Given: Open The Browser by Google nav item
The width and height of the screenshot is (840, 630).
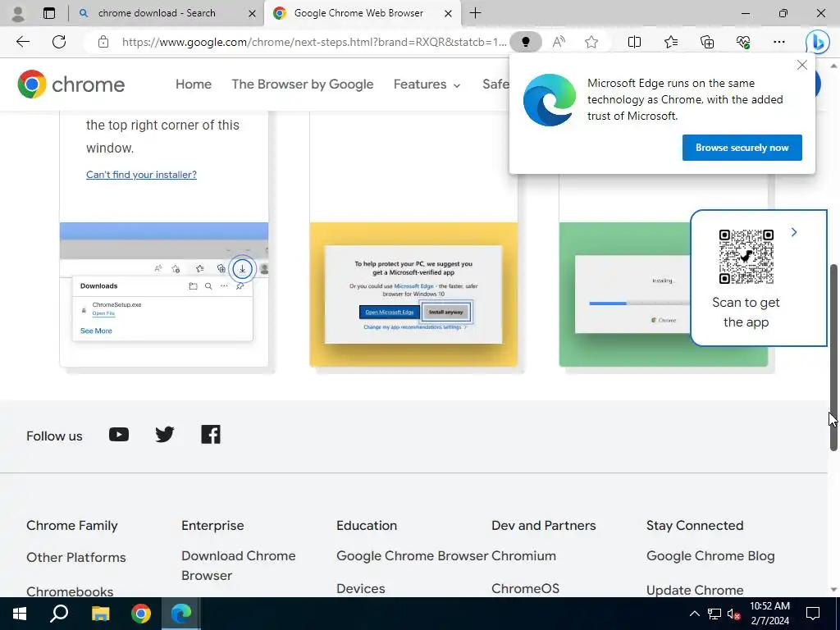Looking at the screenshot, I should point(302,84).
